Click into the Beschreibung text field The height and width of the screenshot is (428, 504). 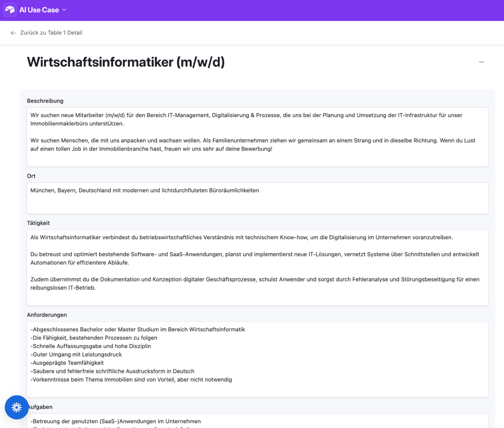(257, 137)
